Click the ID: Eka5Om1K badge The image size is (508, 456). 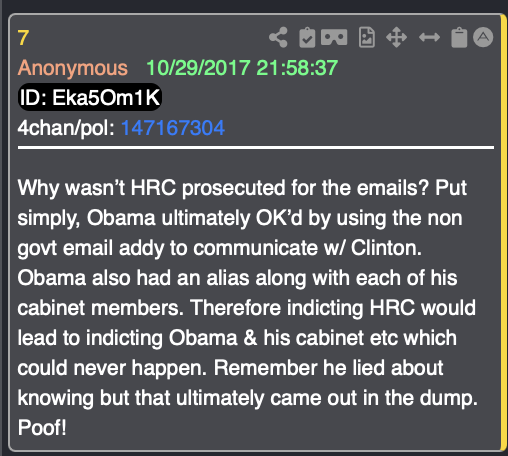click(x=90, y=97)
